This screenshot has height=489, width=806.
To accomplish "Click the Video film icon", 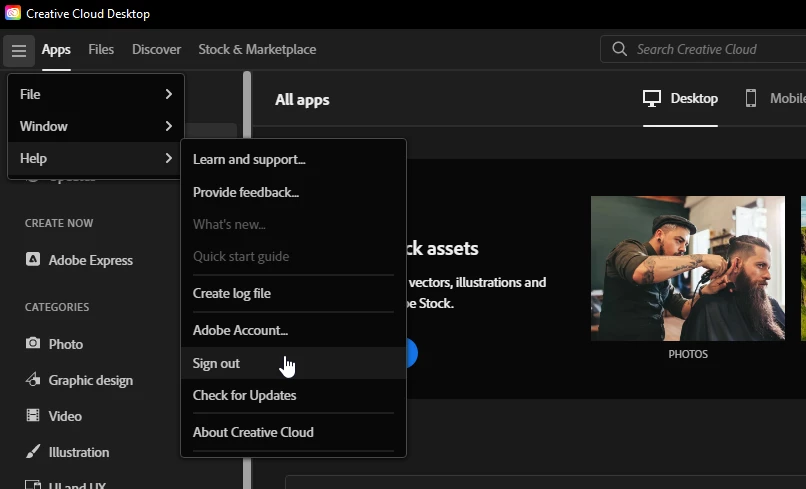I will (33, 415).
